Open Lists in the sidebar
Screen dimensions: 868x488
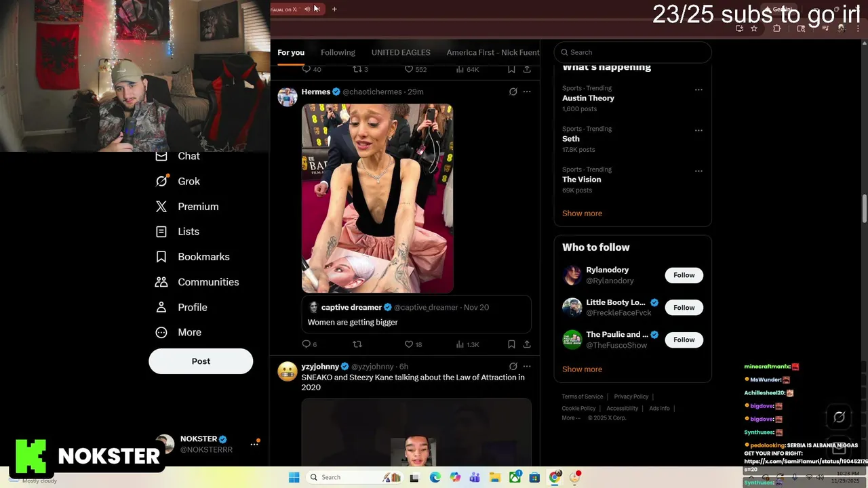(x=177, y=232)
